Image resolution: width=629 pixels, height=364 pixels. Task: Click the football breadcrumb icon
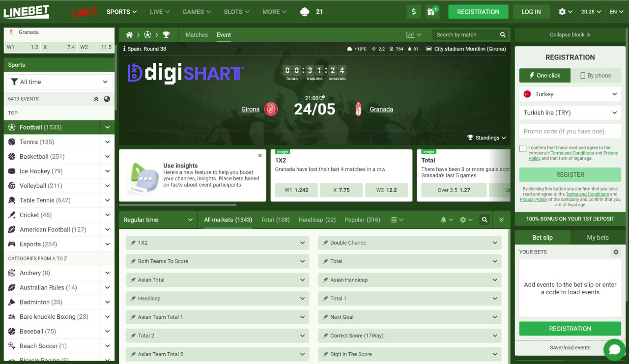point(147,35)
